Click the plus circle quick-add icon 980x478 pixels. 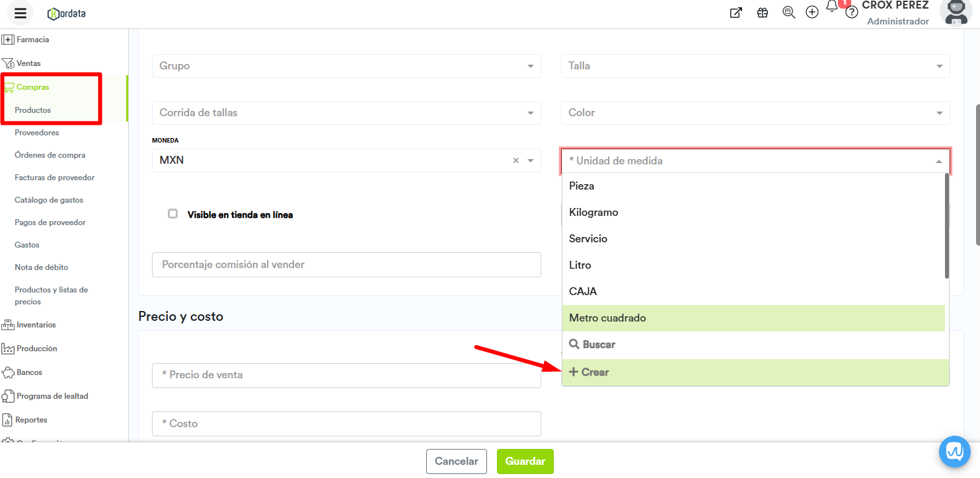pos(812,13)
